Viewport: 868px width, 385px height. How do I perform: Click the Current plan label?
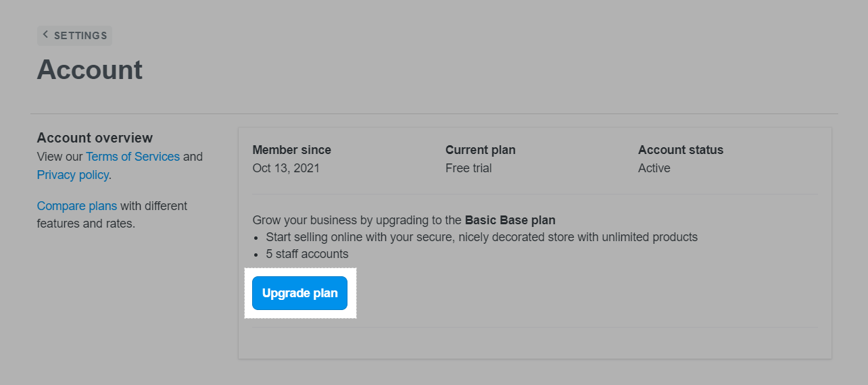(480, 150)
